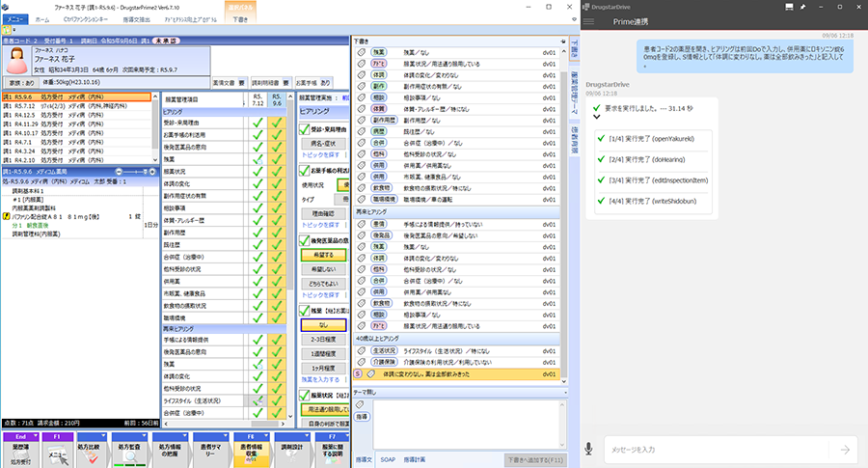Open dropdown arrow on 患者サマリー button
This screenshot has height=468, width=868.
[x=226, y=436]
